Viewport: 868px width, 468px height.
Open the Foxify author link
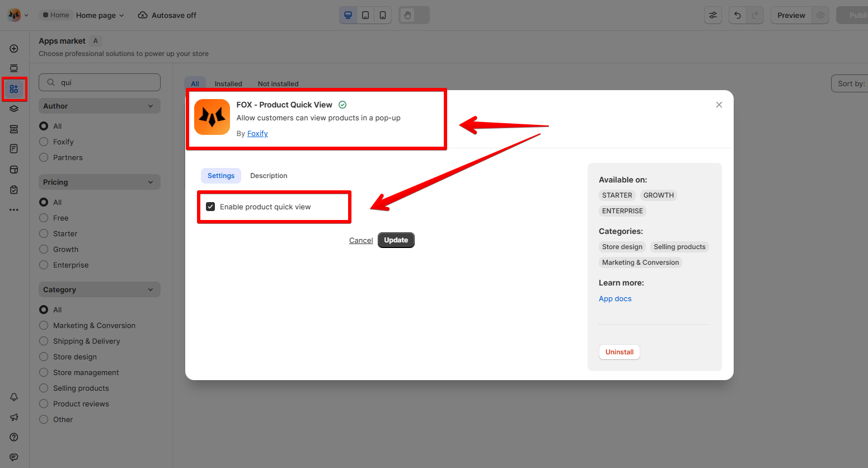(257, 133)
